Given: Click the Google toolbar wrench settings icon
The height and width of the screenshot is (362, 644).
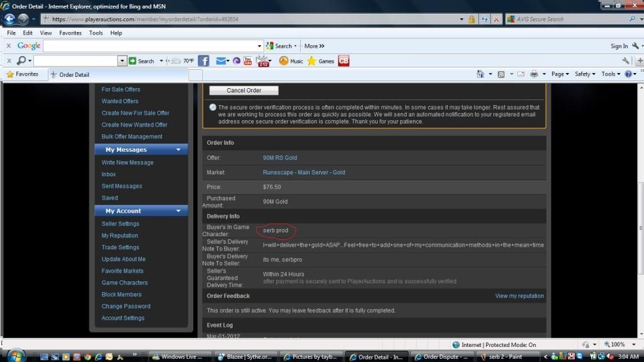Looking at the screenshot, I should (x=635, y=46).
